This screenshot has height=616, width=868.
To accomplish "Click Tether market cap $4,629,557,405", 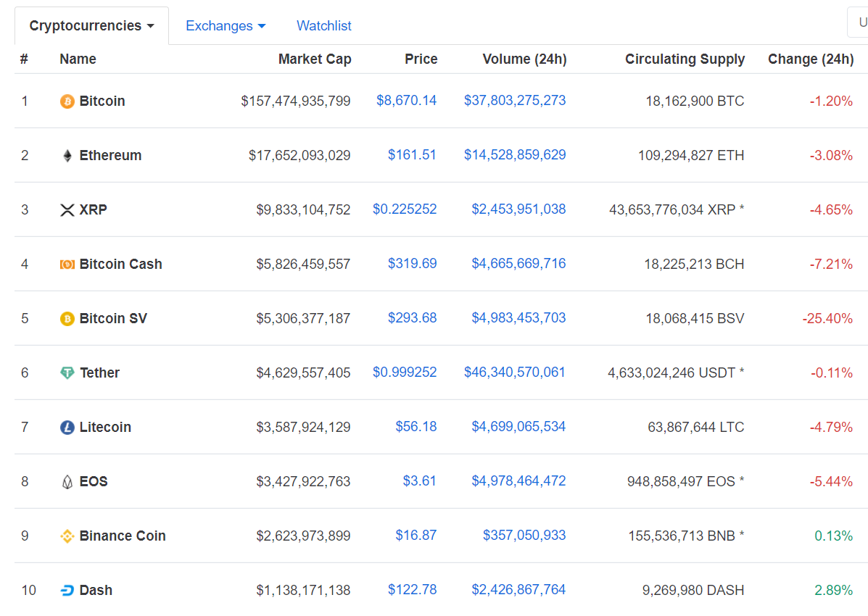I will coord(303,373).
